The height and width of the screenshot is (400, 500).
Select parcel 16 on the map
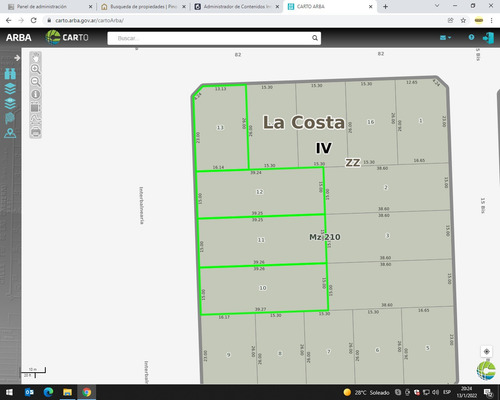(x=371, y=122)
